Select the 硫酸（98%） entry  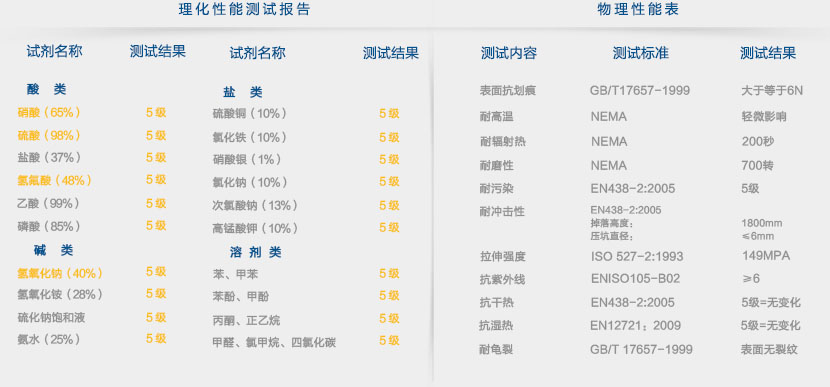(49, 136)
